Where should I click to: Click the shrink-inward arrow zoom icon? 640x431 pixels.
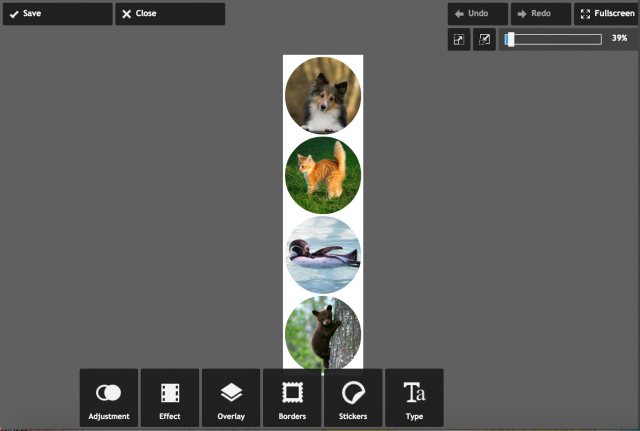(484, 39)
